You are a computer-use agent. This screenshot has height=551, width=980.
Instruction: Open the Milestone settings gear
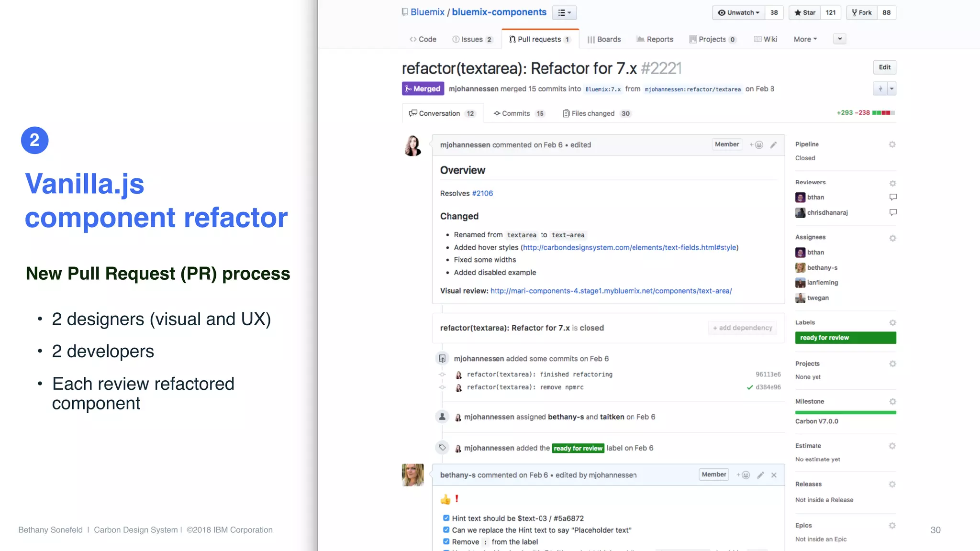coord(892,402)
